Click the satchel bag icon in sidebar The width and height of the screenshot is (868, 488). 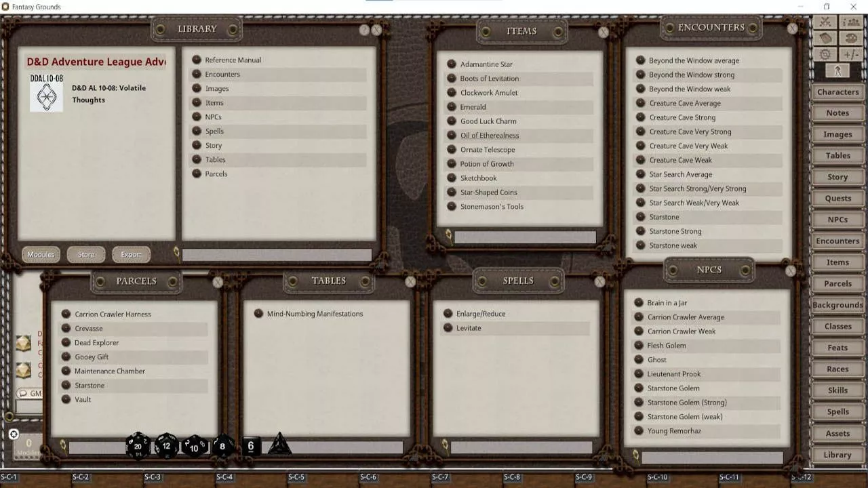(x=825, y=39)
